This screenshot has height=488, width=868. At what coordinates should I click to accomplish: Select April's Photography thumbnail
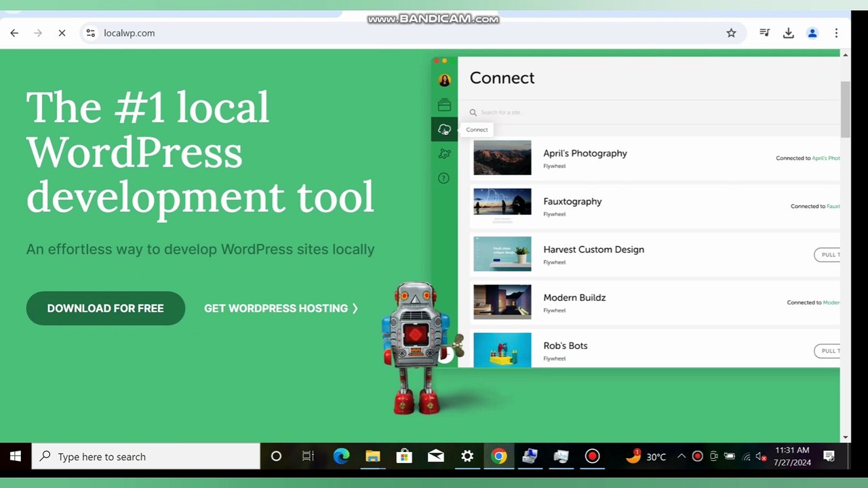502,157
